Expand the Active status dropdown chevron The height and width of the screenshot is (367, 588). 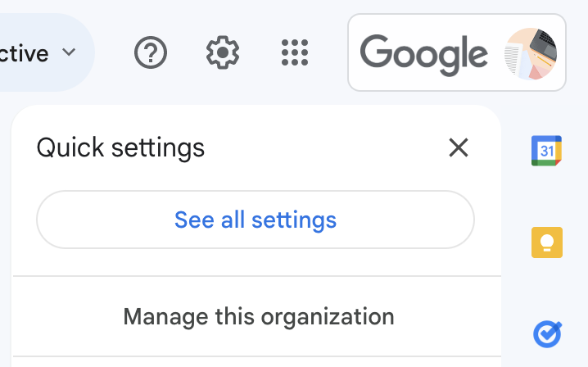point(70,52)
